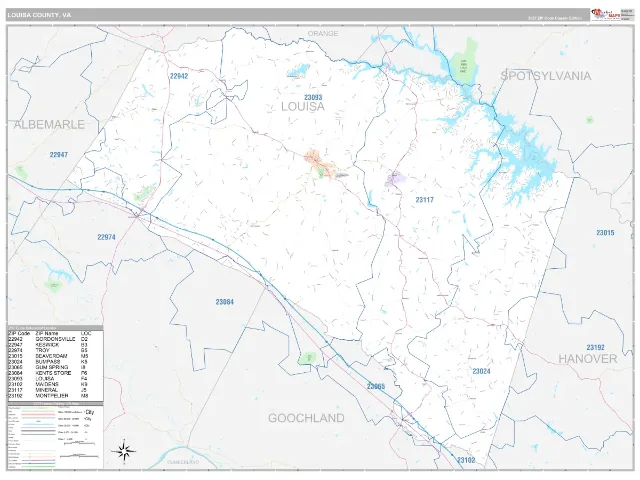Image resolution: width=640 pixels, height=480 pixels.
Task: Click the ZIP code label 23117 on map
Action: pyautogui.click(x=424, y=200)
